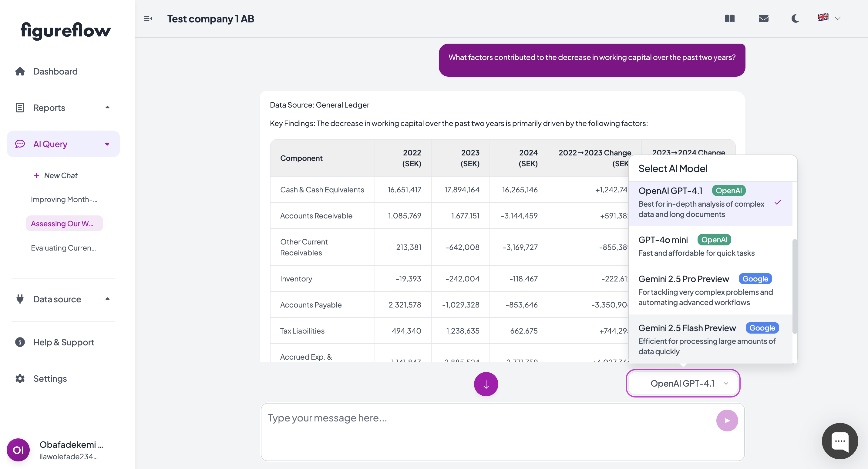
Task: Click the Reports document icon
Action: pos(20,108)
